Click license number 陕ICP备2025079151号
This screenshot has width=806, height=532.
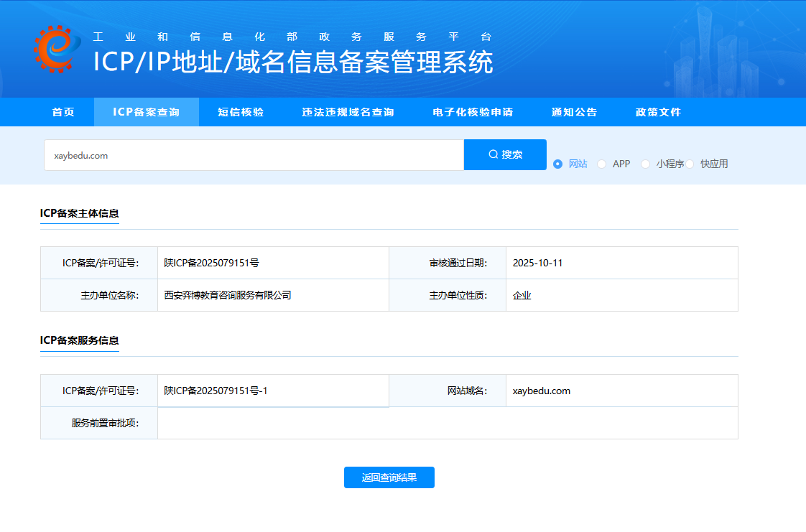point(211,263)
